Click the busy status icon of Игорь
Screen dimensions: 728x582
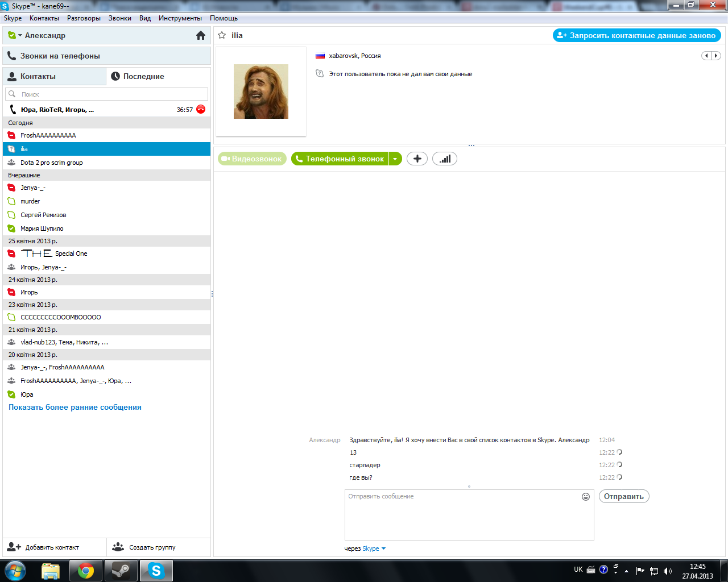click(11, 292)
